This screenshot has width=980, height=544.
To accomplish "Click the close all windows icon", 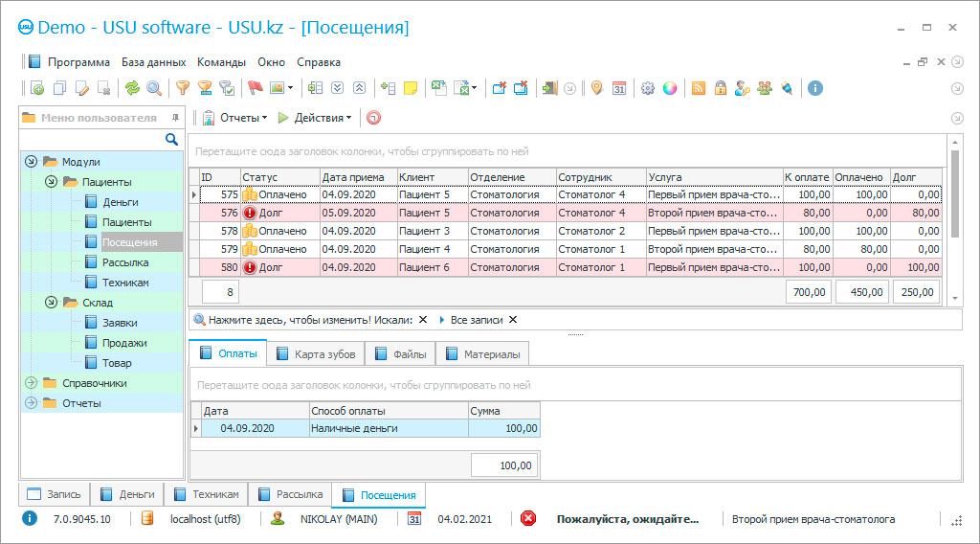I will [521, 88].
